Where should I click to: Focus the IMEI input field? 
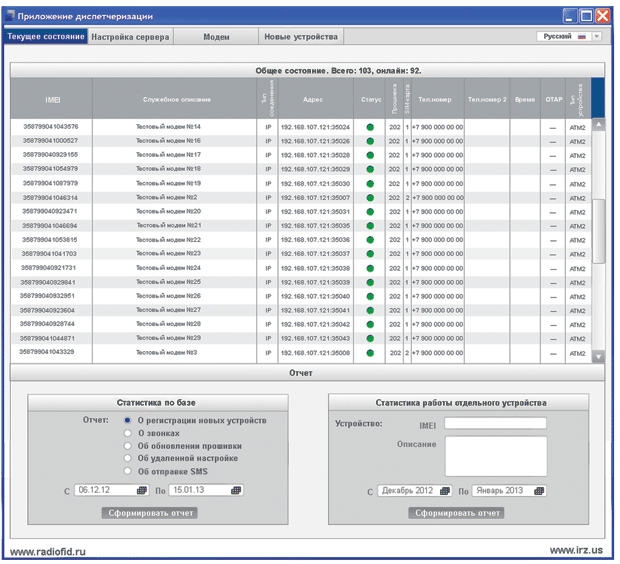click(x=495, y=423)
